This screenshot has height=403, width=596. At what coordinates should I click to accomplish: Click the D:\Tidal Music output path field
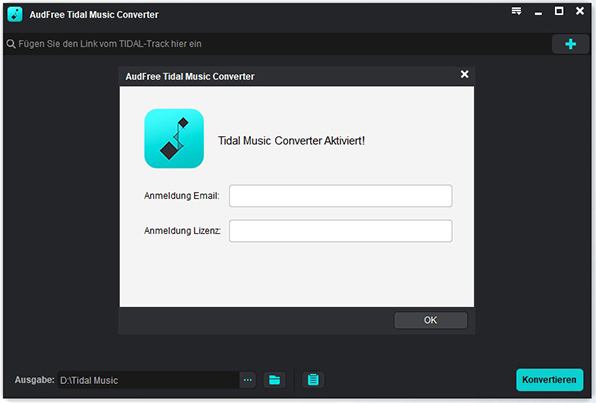[148, 380]
